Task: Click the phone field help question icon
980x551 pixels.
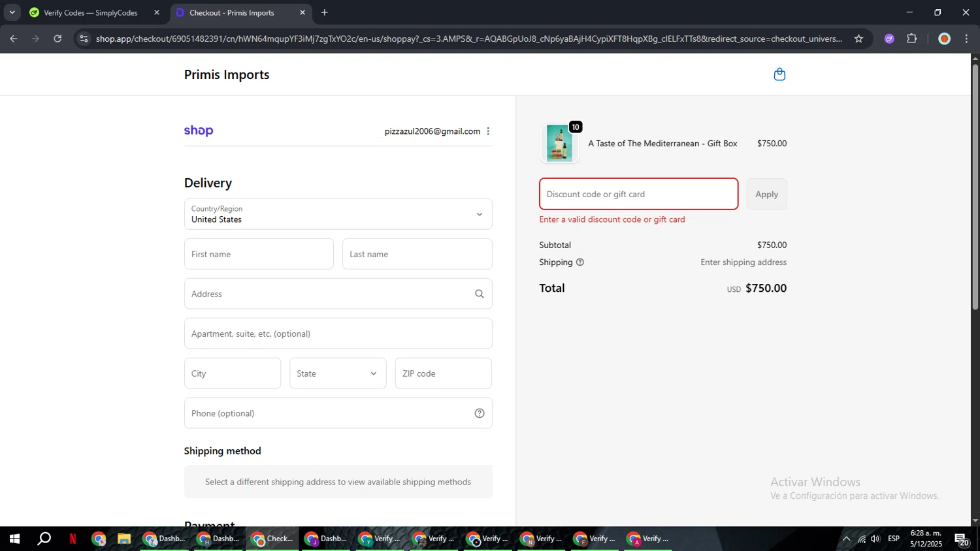Action: 480,413
